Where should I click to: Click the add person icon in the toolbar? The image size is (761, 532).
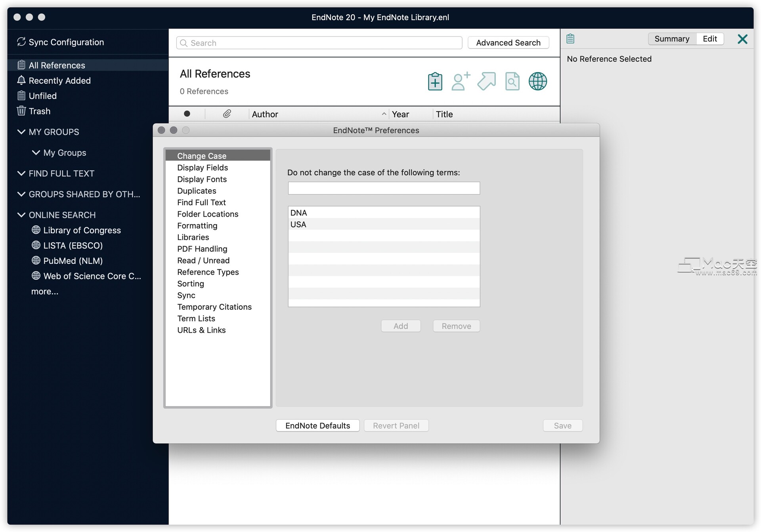point(460,81)
